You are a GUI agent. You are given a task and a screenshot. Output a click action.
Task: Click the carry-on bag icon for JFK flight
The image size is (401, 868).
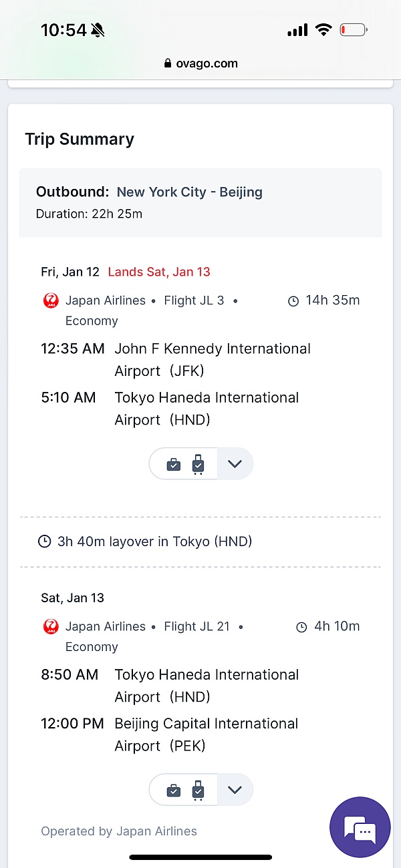pyautogui.click(x=174, y=464)
